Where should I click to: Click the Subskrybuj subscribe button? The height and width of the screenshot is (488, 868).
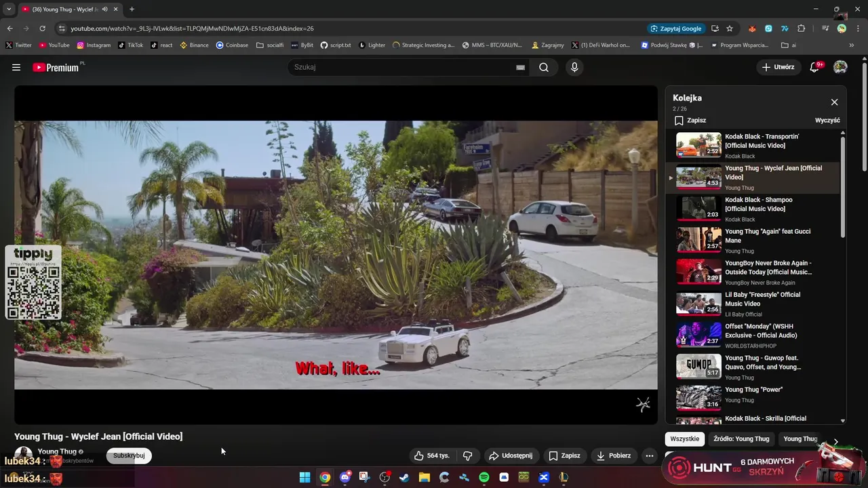(129, 455)
